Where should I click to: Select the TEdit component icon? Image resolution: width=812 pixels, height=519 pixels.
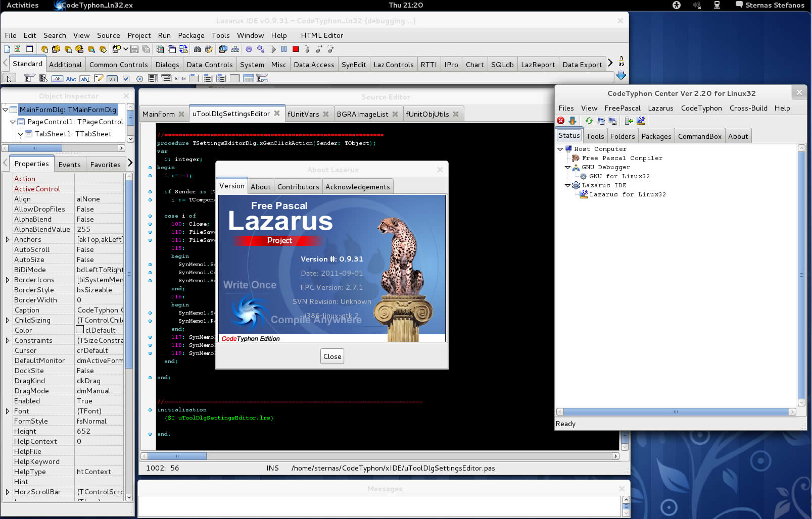click(x=85, y=79)
